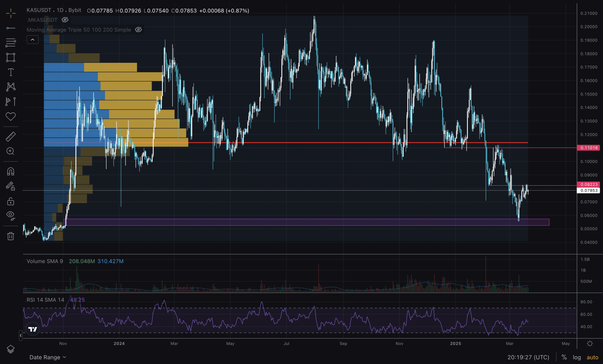Open chart settings gear icon
Viewport: 603px width, 364px height.
(x=590, y=344)
